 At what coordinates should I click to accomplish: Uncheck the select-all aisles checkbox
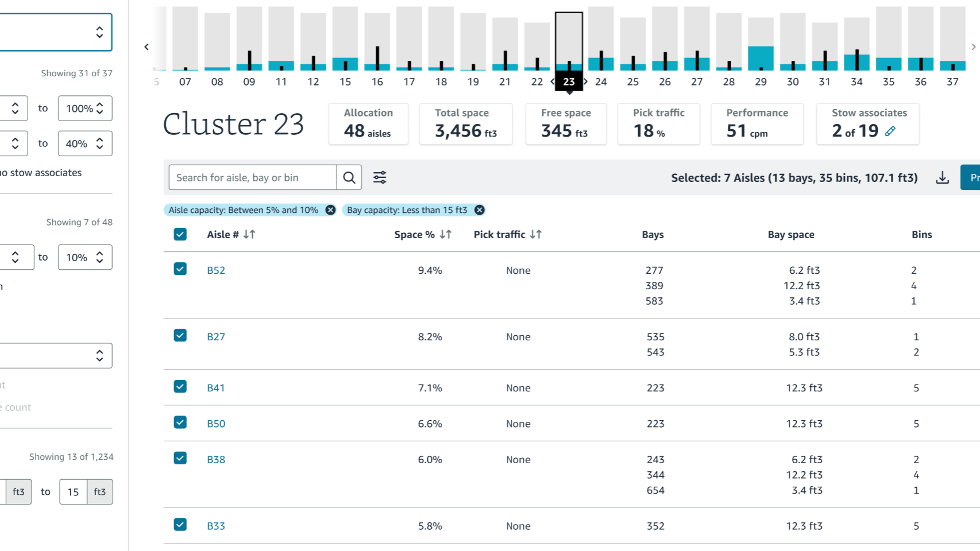[180, 234]
